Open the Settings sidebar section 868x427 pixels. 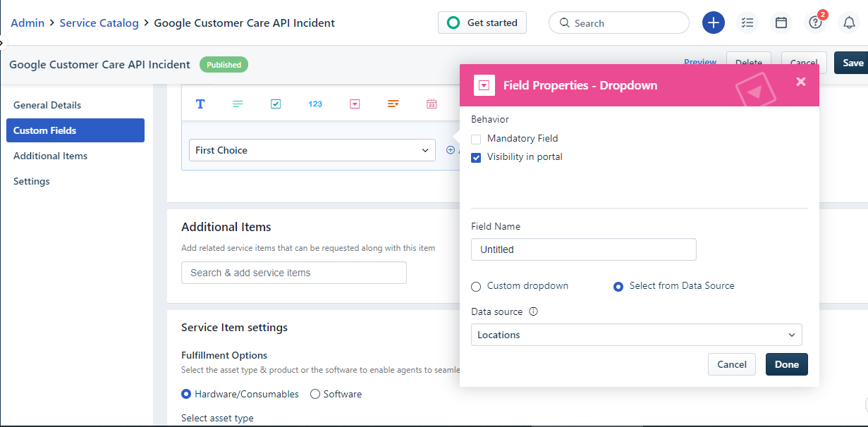[x=32, y=181]
